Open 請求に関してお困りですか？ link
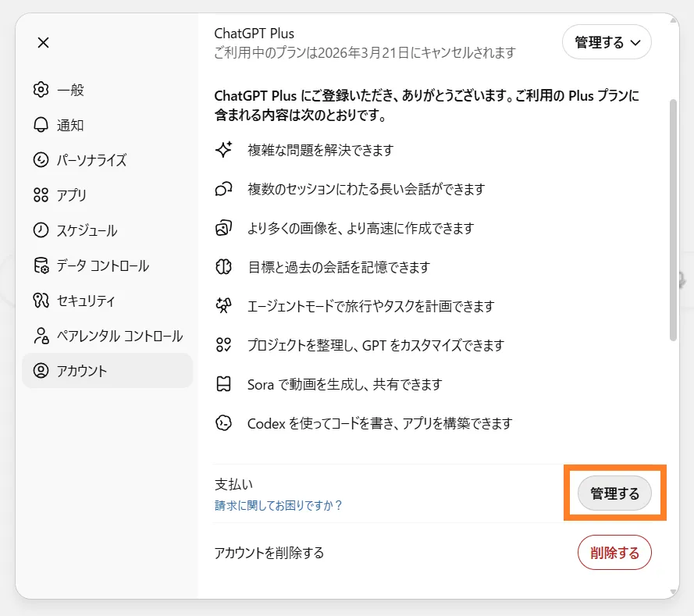 (279, 505)
